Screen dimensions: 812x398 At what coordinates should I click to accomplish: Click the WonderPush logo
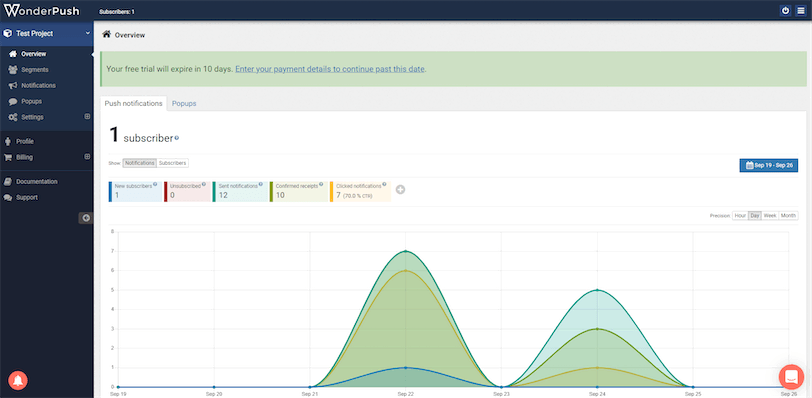(41, 10)
